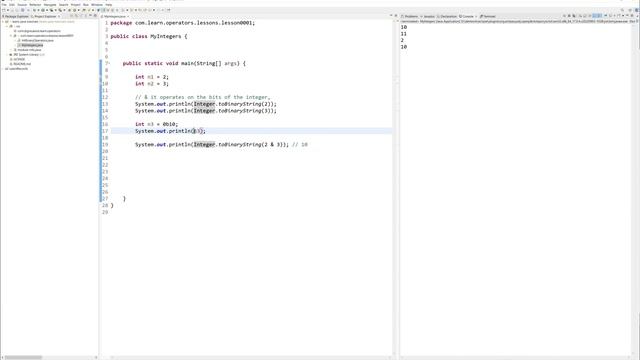Viewport: 640px width, 360px height.
Task: Toggle Word Wrap in the Console toolbar
Action: coord(590,16)
